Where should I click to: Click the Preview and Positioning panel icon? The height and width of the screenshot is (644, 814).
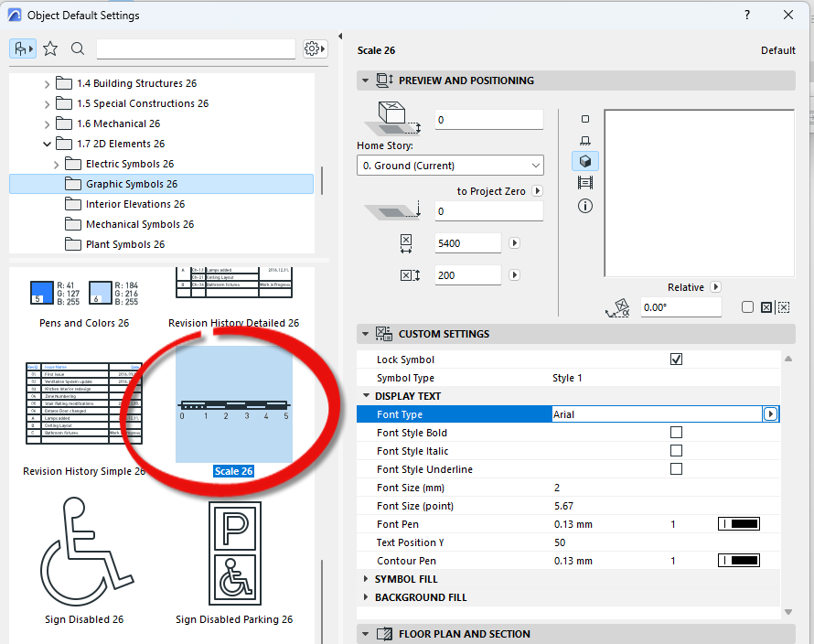pyautogui.click(x=384, y=80)
